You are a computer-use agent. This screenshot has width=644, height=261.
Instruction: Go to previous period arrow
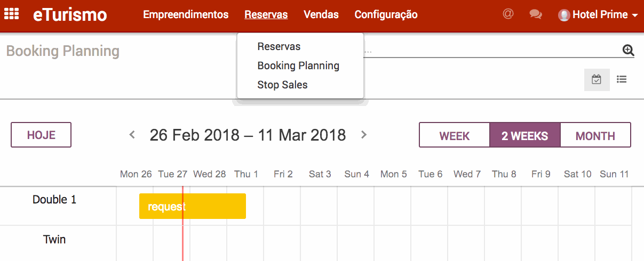point(132,135)
